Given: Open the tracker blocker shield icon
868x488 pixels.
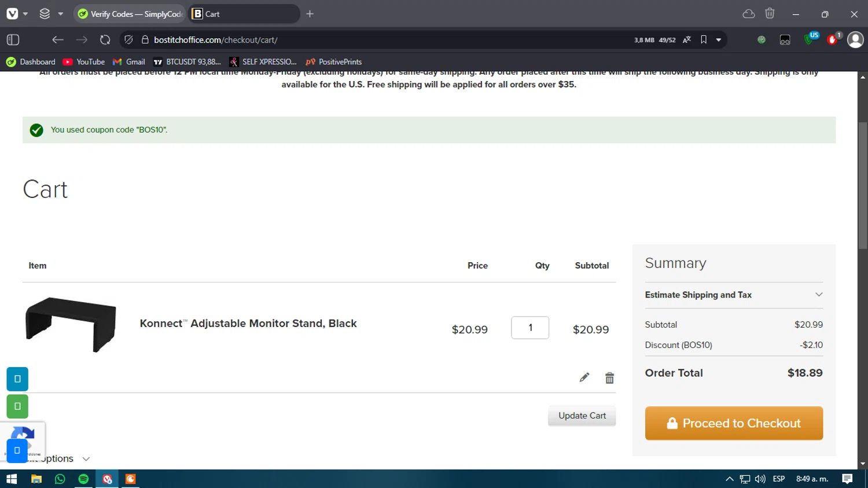Looking at the screenshot, I should click(x=128, y=40).
